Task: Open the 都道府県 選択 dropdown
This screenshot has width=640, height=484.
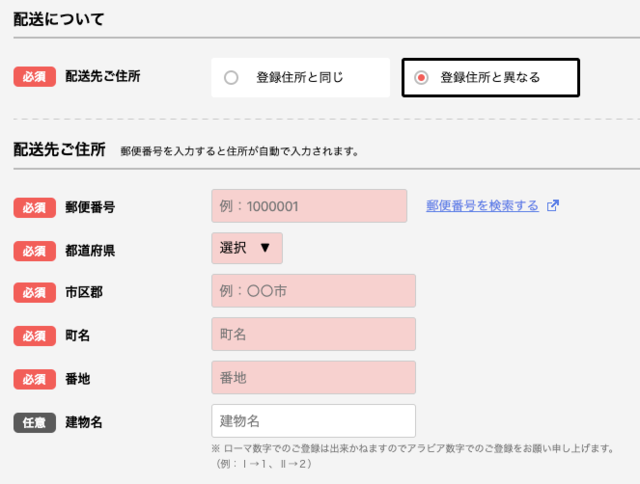Action: point(246,248)
